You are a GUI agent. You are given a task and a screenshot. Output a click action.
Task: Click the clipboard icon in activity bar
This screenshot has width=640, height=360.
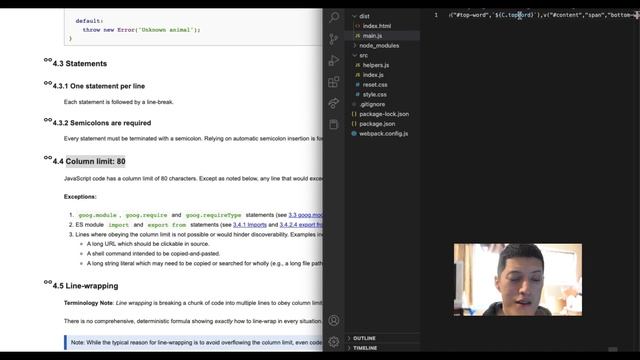334,124
